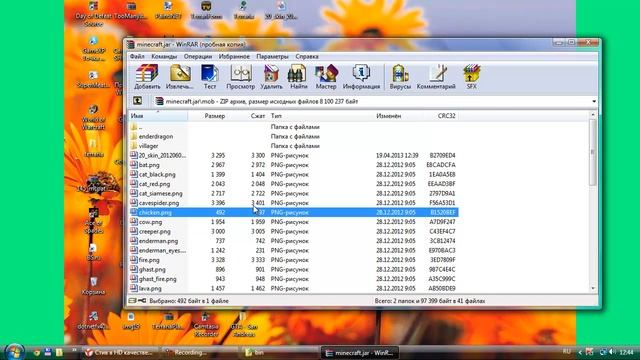Open the Windows Start button

(15, 351)
